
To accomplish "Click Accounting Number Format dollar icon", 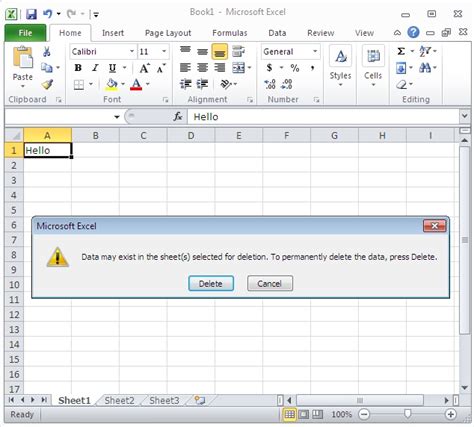I will tap(269, 68).
